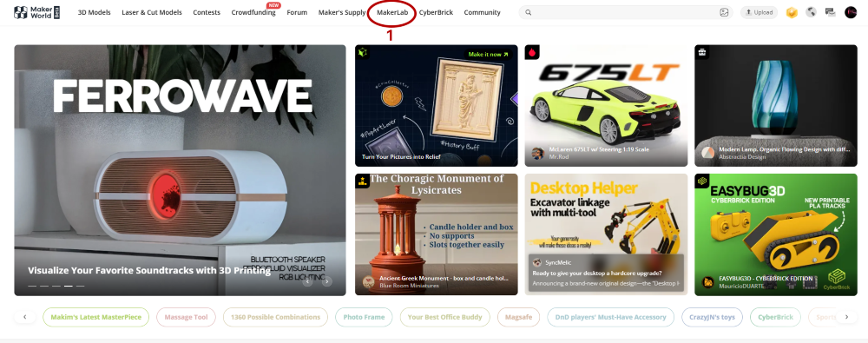The width and height of the screenshot is (868, 343).
Task: Open the globe language icon
Action: (811, 12)
